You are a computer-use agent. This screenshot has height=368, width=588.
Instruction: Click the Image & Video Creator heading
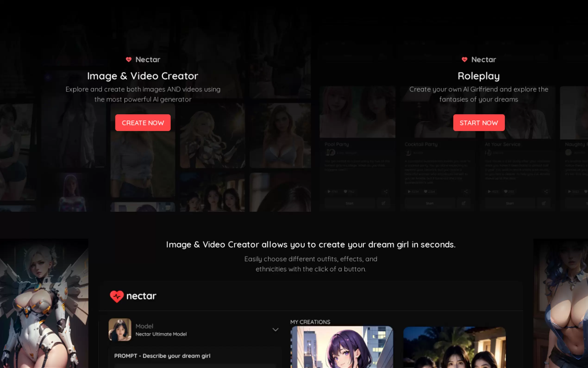143,76
